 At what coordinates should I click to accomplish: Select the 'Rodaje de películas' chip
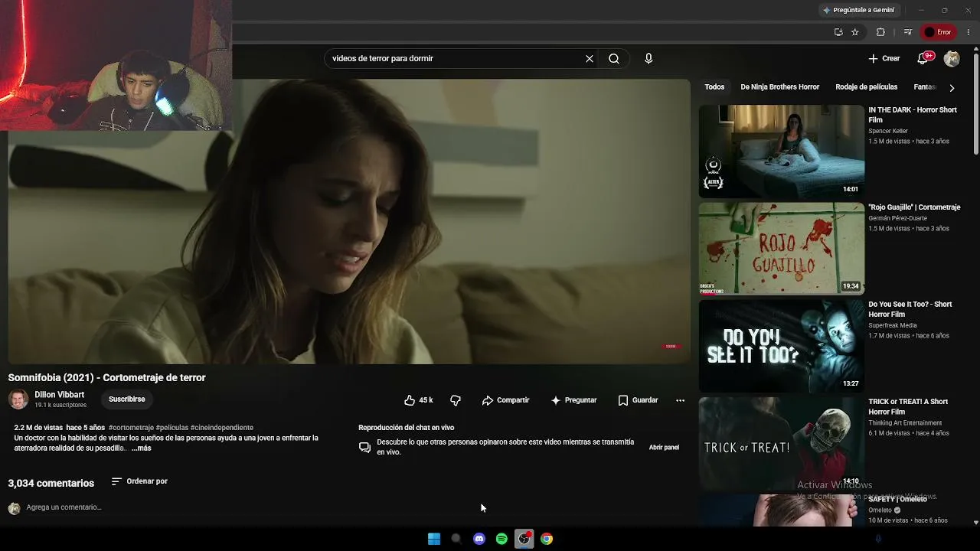[x=867, y=87]
